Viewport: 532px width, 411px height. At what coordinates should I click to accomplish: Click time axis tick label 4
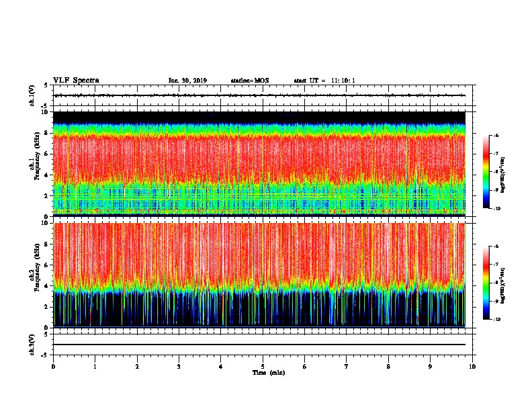[x=221, y=367]
